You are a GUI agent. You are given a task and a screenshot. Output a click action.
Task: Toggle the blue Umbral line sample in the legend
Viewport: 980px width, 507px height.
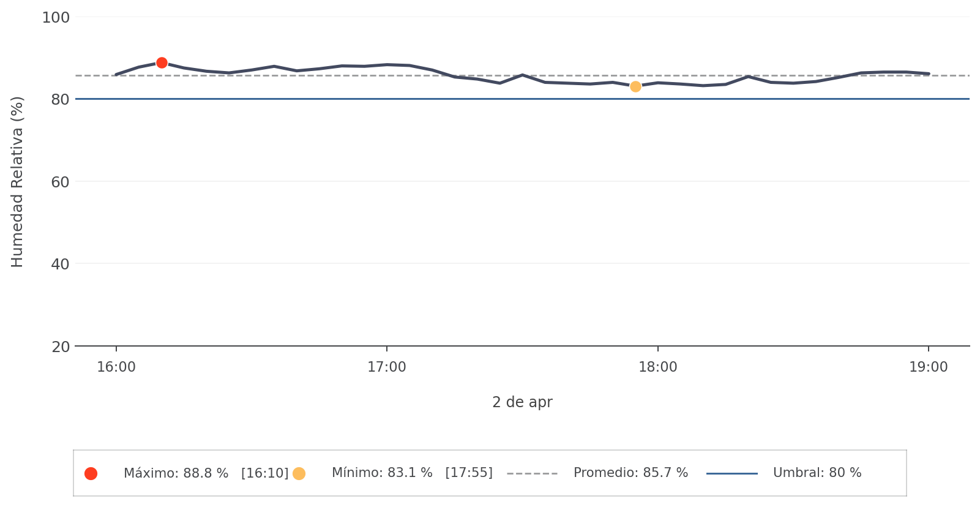point(731,473)
